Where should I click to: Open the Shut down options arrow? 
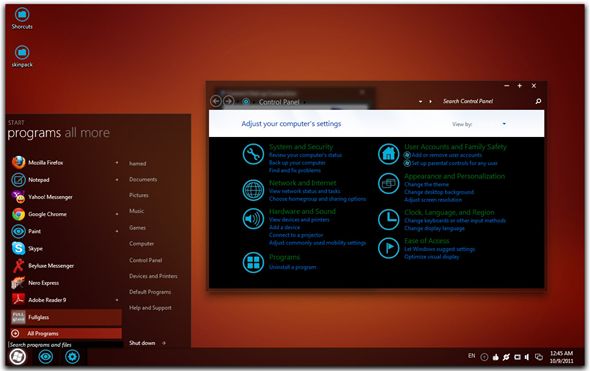pyautogui.click(x=164, y=343)
